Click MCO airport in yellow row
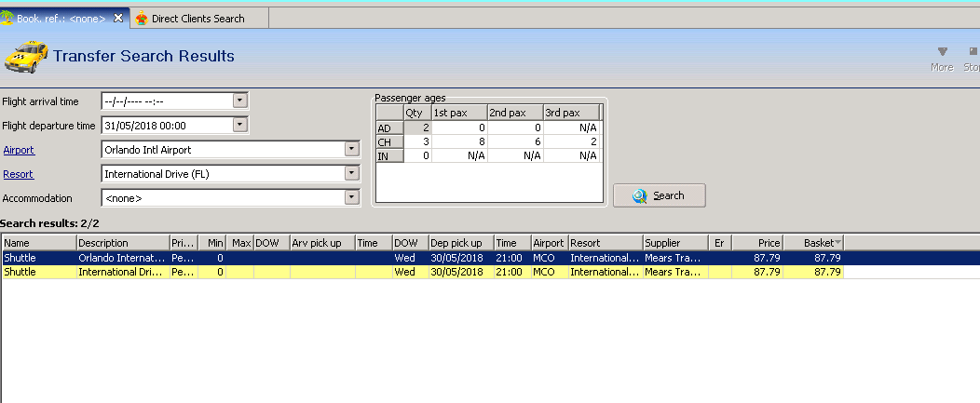 (x=544, y=272)
